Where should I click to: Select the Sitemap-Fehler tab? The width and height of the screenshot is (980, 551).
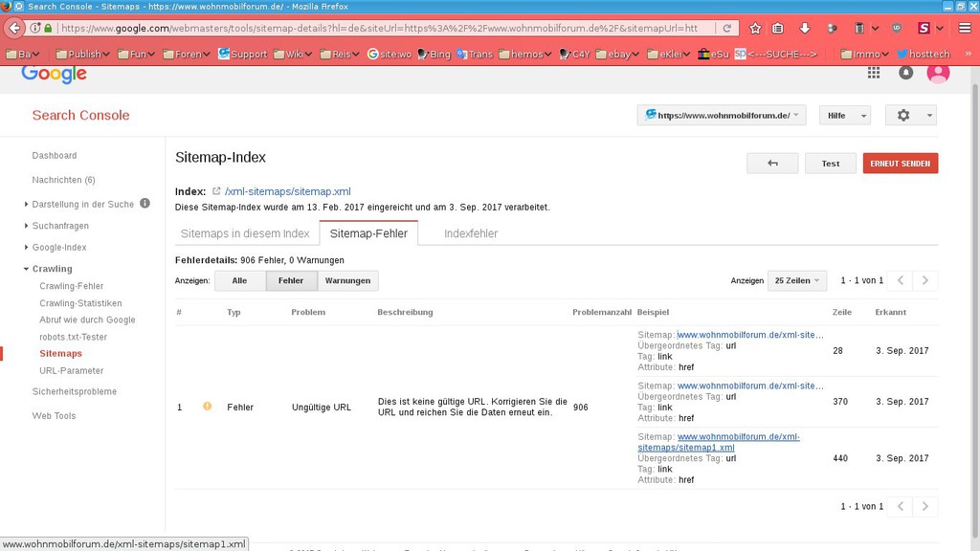point(368,233)
